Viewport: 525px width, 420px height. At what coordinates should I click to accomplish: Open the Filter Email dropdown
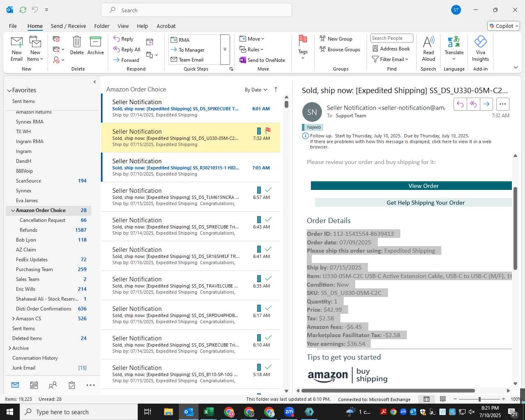click(390, 59)
